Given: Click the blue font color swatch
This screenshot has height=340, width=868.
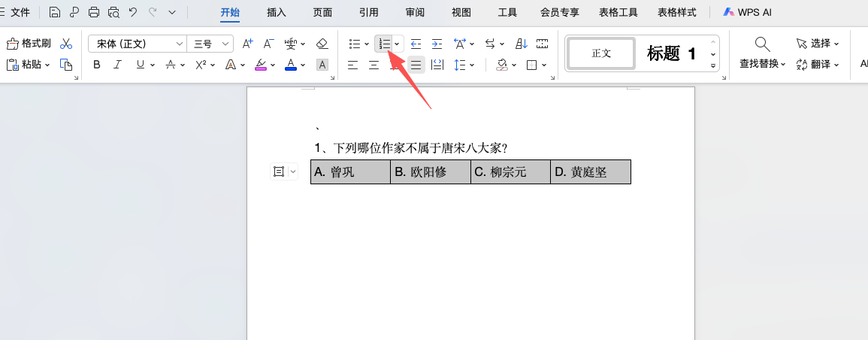Looking at the screenshot, I should 291,65.
